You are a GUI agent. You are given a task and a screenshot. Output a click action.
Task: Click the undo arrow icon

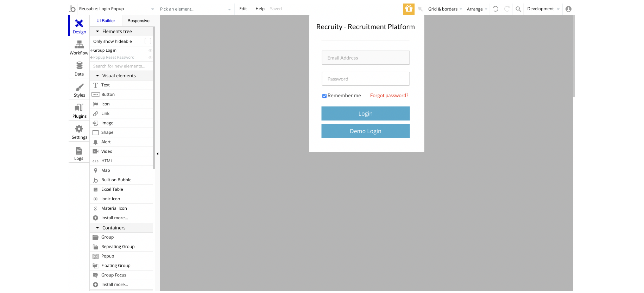click(495, 9)
